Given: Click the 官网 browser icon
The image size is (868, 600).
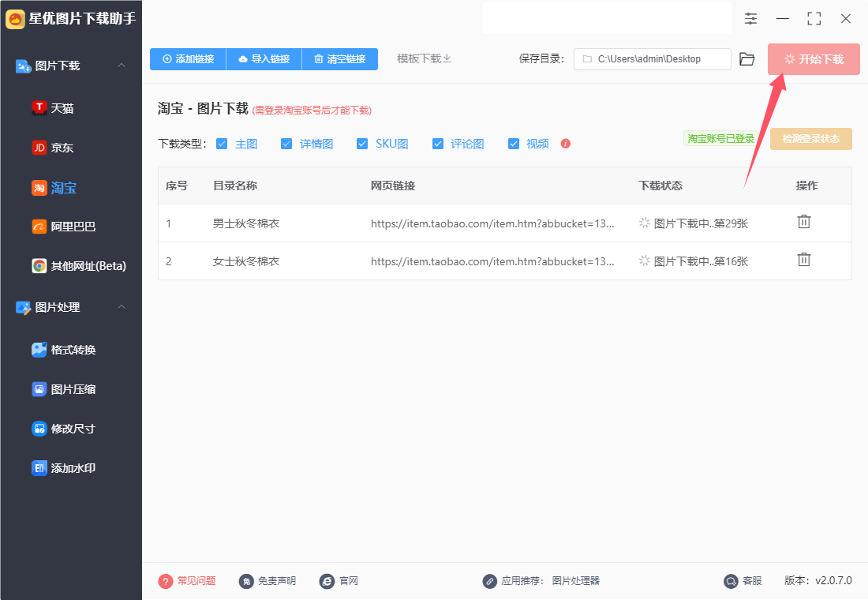Looking at the screenshot, I should tap(327, 581).
